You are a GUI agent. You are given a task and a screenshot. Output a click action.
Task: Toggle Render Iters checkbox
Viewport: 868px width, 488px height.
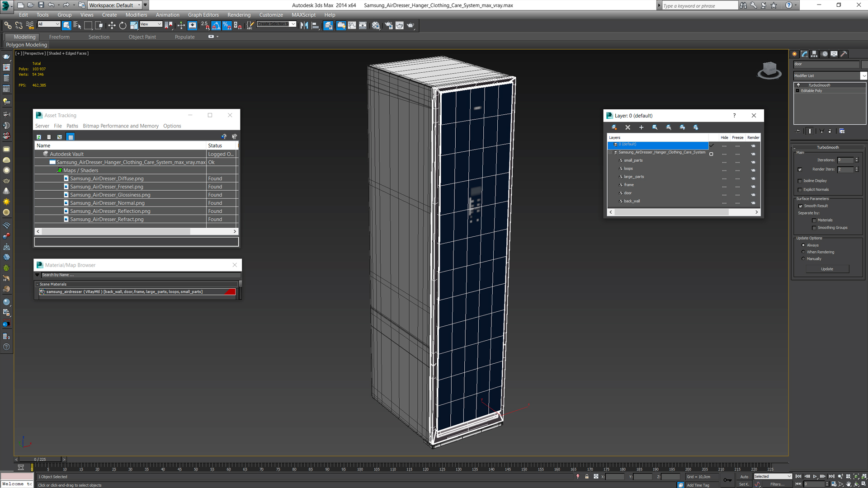(800, 169)
